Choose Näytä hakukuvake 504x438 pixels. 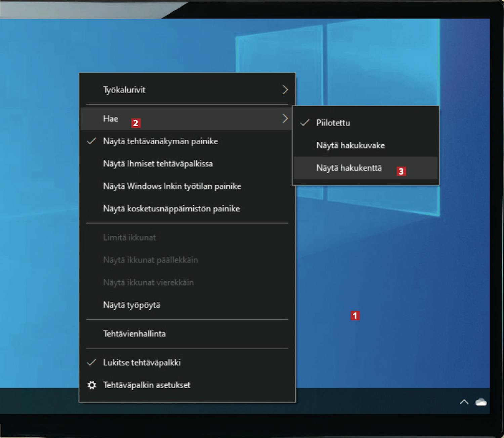[x=350, y=145]
